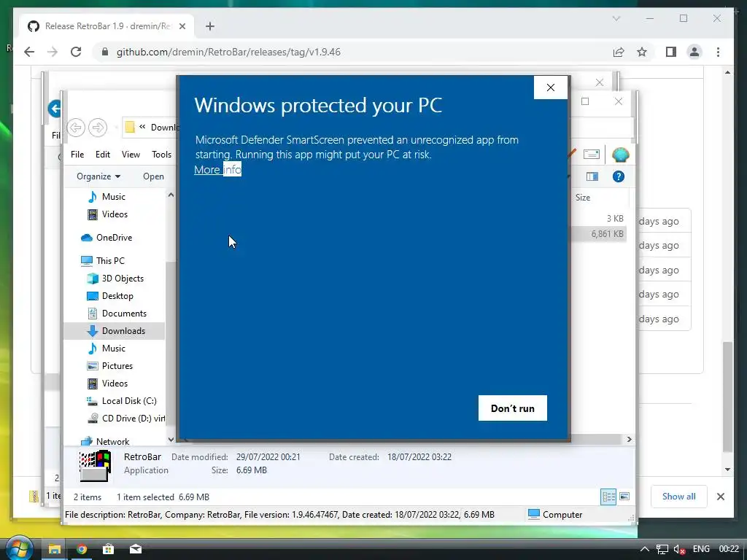Open the File menu in Explorer

(x=77, y=155)
